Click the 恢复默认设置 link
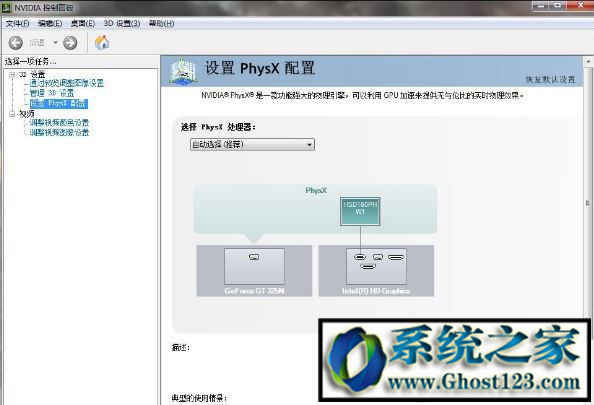The width and height of the screenshot is (594, 405). (x=550, y=80)
